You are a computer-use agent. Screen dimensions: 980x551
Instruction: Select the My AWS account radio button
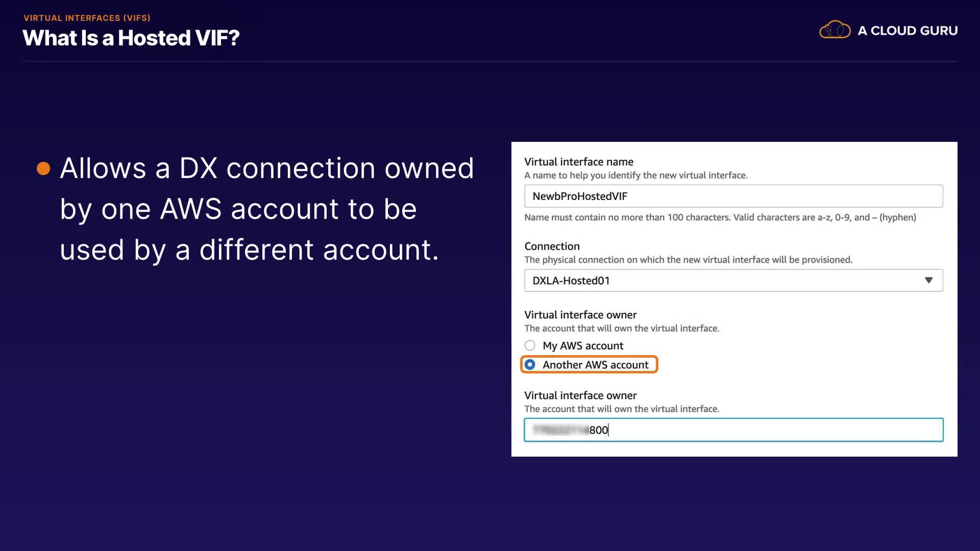(530, 345)
